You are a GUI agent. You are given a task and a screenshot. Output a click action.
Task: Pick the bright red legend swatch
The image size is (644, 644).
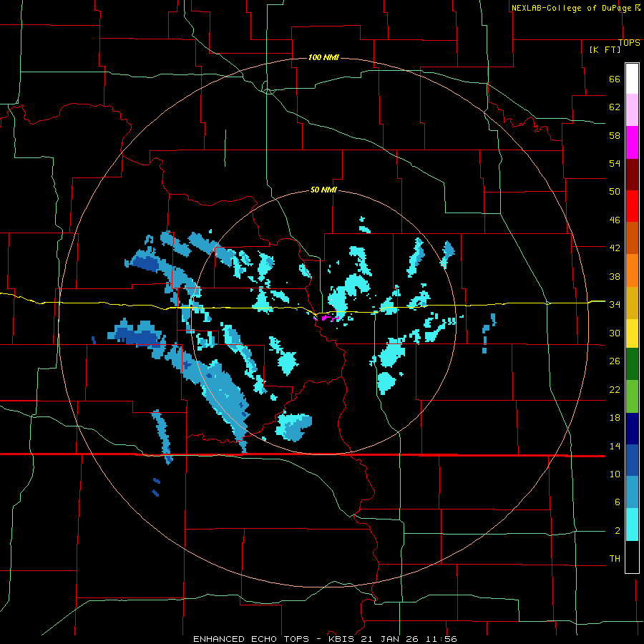(x=632, y=206)
